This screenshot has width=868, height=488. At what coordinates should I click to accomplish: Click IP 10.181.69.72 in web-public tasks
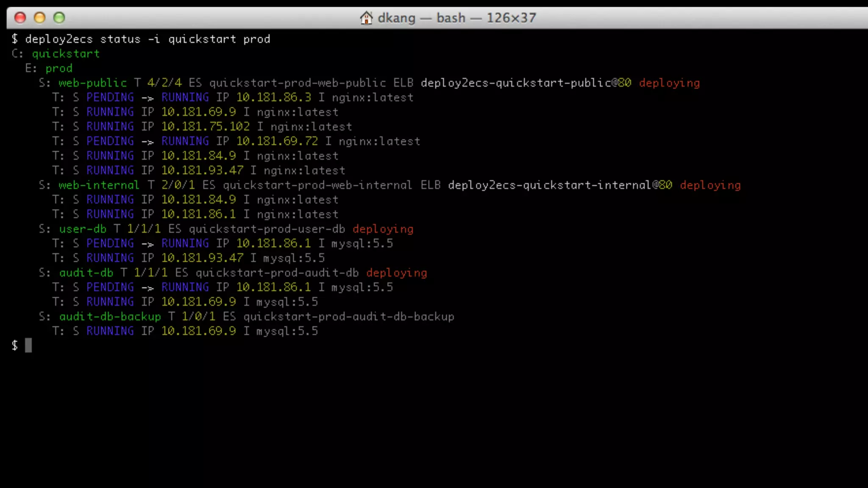point(277,141)
